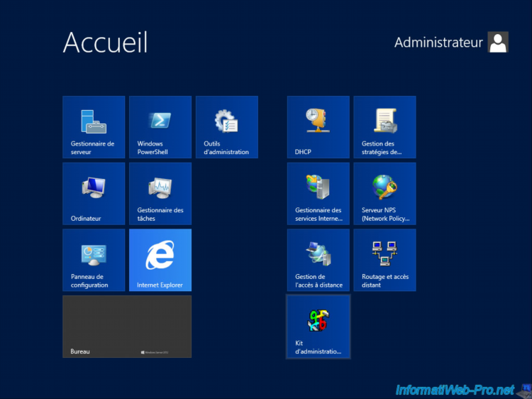
Task: Open Kit d'administratio... tile
Action: click(x=318, y=327)
